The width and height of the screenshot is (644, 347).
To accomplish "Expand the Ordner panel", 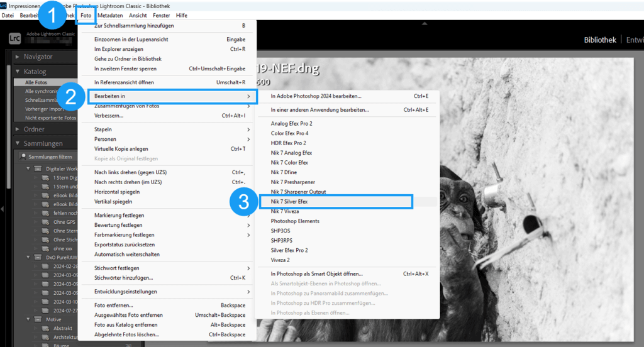I will pyautogui.click(x=17, y=129).
